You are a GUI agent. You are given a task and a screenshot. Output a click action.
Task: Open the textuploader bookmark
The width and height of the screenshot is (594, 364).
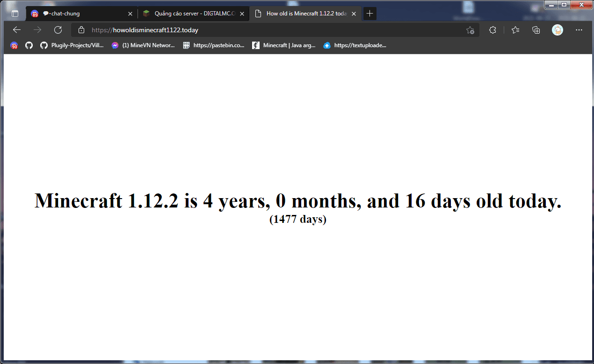pyautogui.click(x=355, y=45)
